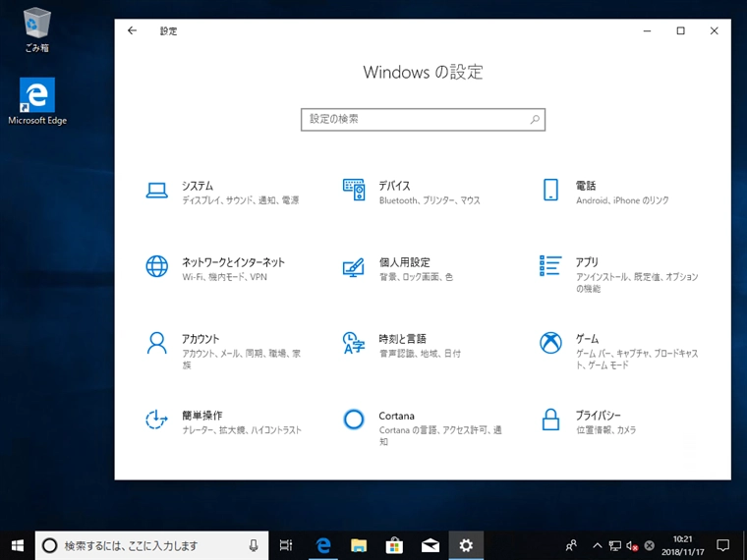Select the Microsoft Edge desktop shortcut
This screenshot has height=560, width=747.
point(37,101)
